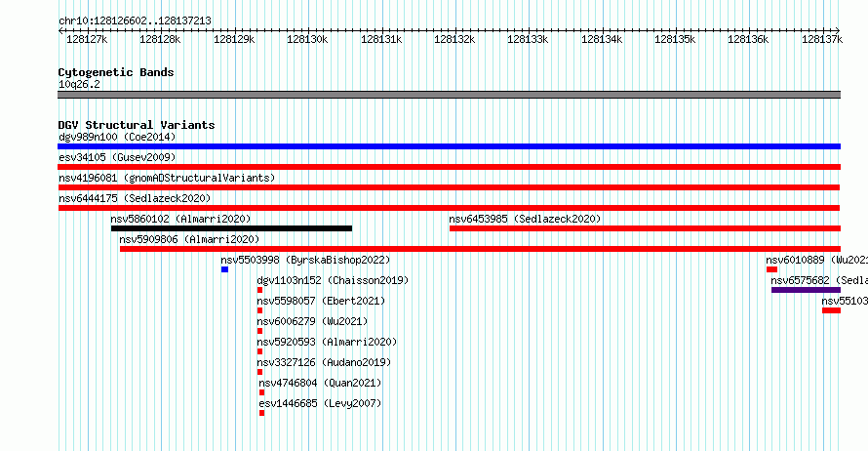
Task: Click the chr10:128126602..128137213 coordinate text
Action: [135, 21]
